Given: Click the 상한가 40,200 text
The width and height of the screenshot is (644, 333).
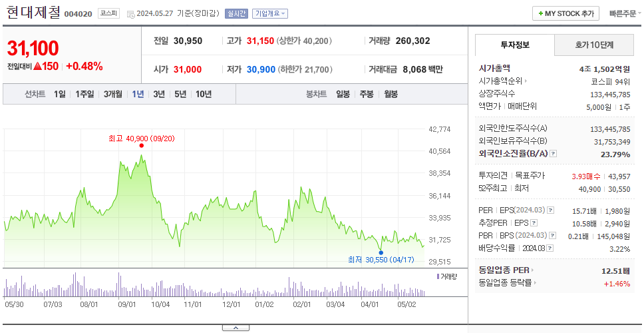Looking at the screenshot, I should (304, 41).
